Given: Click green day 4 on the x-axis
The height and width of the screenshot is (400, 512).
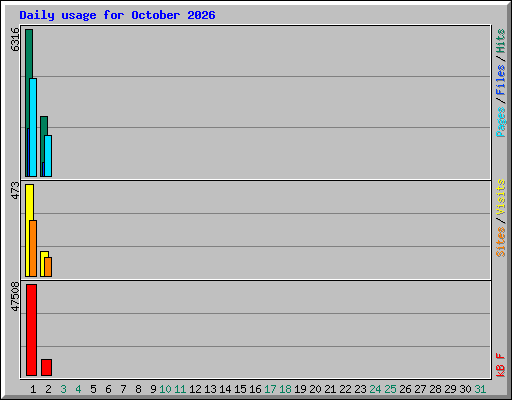Looking at the screenshot, I should click(78, 389).
